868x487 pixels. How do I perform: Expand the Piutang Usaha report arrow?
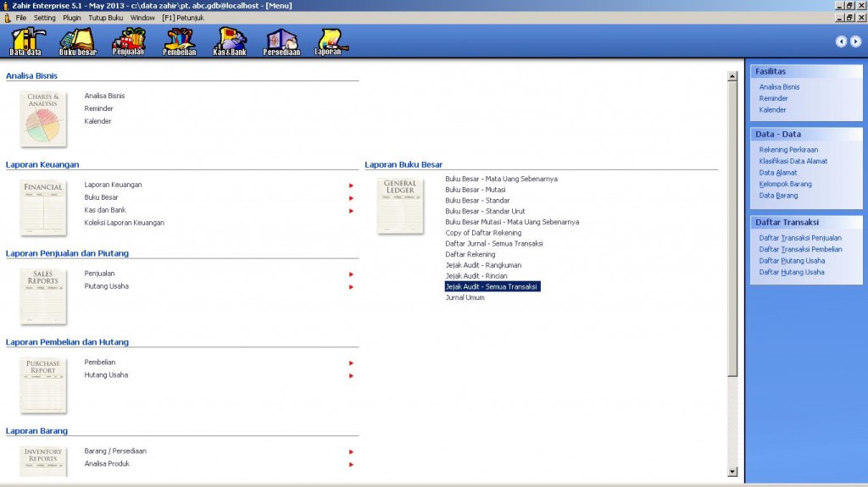350,287
